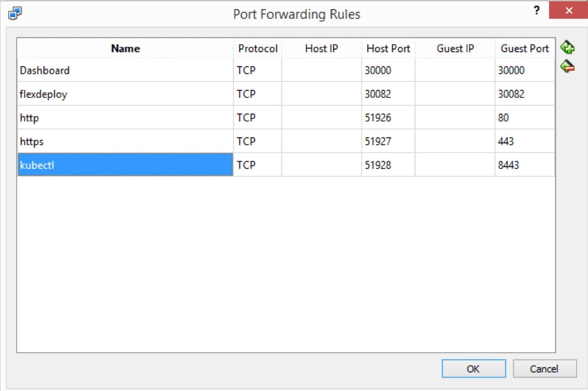Click the add new port forwarding rule icon
The height and width of the screenshot is (391, 588).
pyautogui.click(x=567, y=47)
